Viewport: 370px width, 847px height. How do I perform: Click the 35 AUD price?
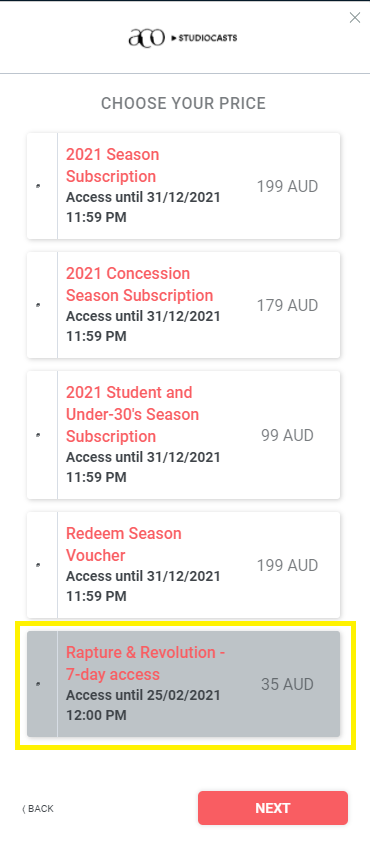click(287, 684)
